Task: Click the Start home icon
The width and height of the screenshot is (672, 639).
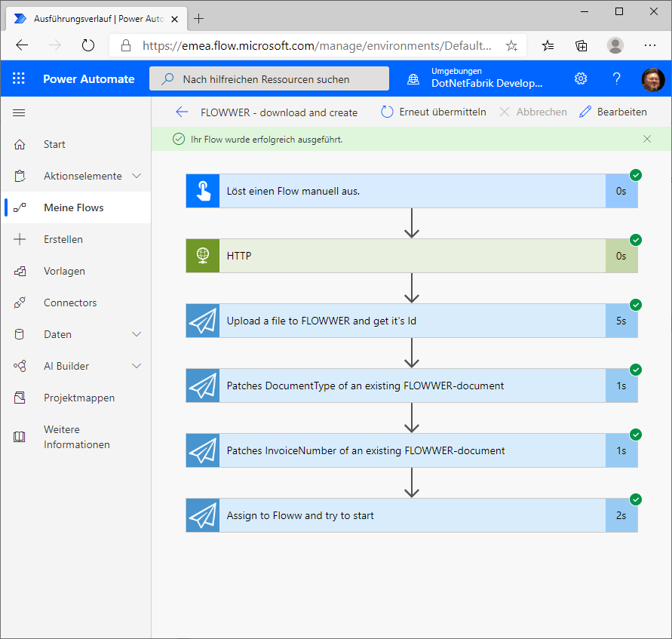Action: pyautogui.click(x=20, y=144)
